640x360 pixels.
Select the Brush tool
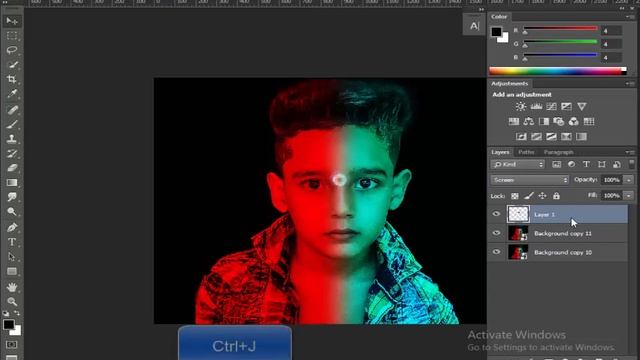[12, 124]
